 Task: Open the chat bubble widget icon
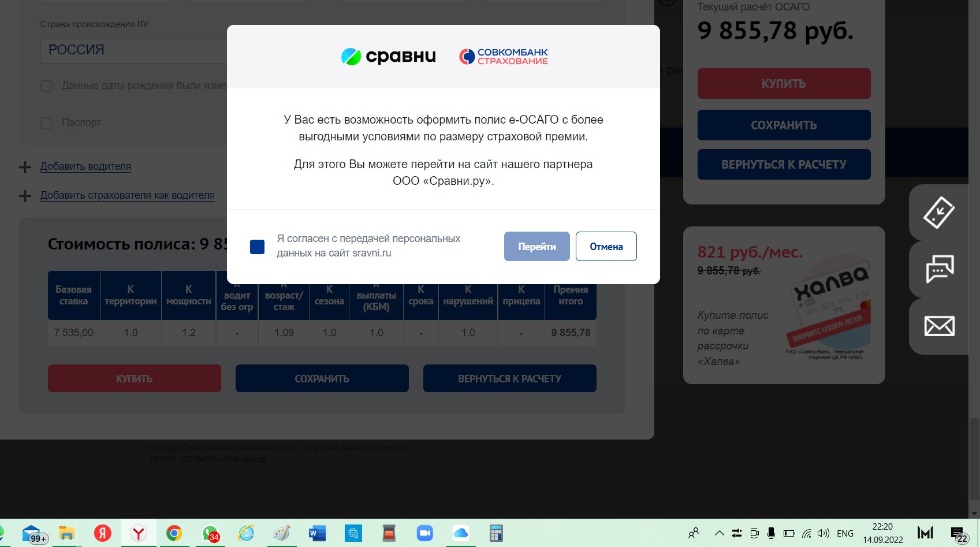(x=939, y=269)
